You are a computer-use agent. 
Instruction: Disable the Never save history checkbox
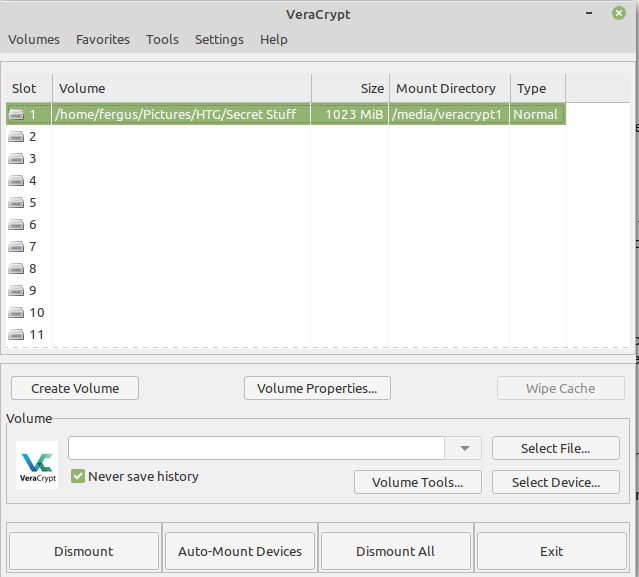(78, 477)
